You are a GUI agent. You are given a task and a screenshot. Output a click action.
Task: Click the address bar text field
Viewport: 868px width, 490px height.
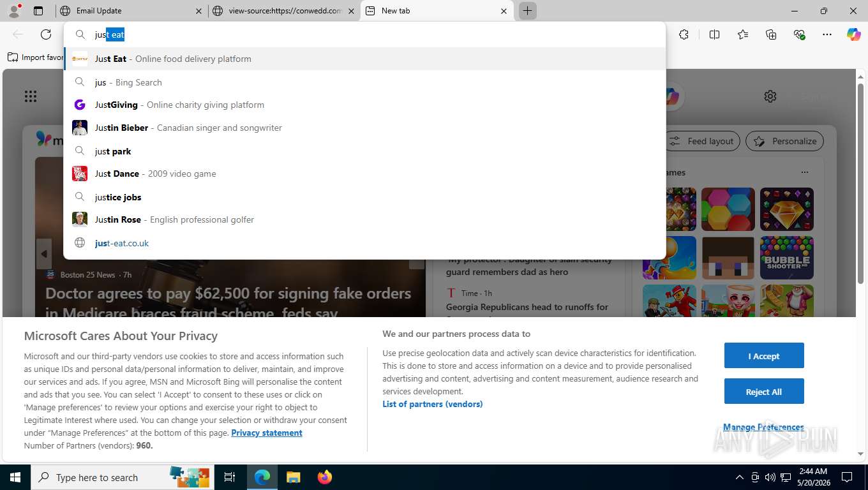pos(365,34)
